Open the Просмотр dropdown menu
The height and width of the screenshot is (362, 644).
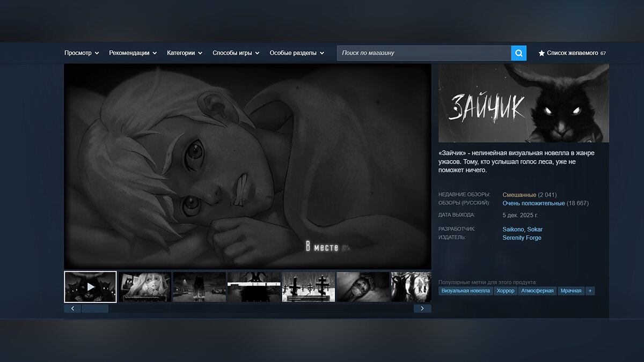coord(82,53)
